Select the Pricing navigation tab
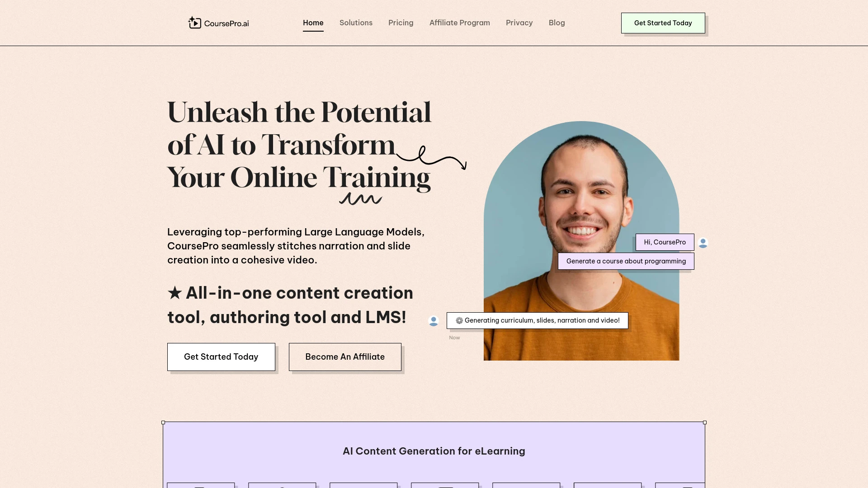This screenshot has width=868, height=488. click(x=401, y=23)
